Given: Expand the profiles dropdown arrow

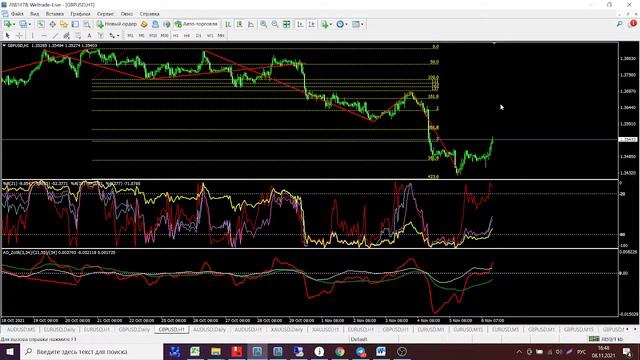Looking at the screenshot, I should coord(30,24).
